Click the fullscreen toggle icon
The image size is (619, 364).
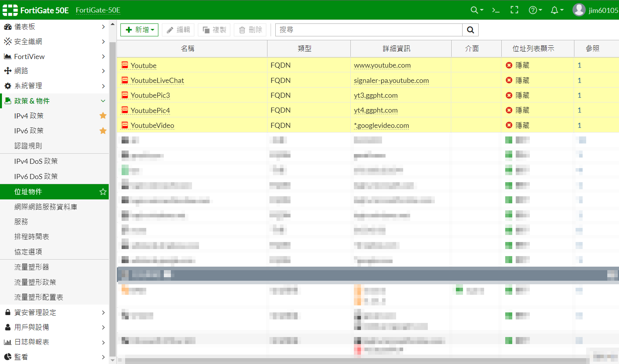tap(514, 10)
